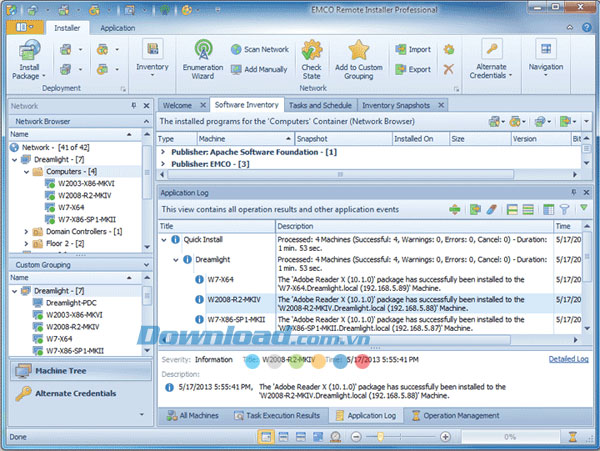Click the Machine Tree navigation button
Screen dimensions: 600x451
(80, 371)
